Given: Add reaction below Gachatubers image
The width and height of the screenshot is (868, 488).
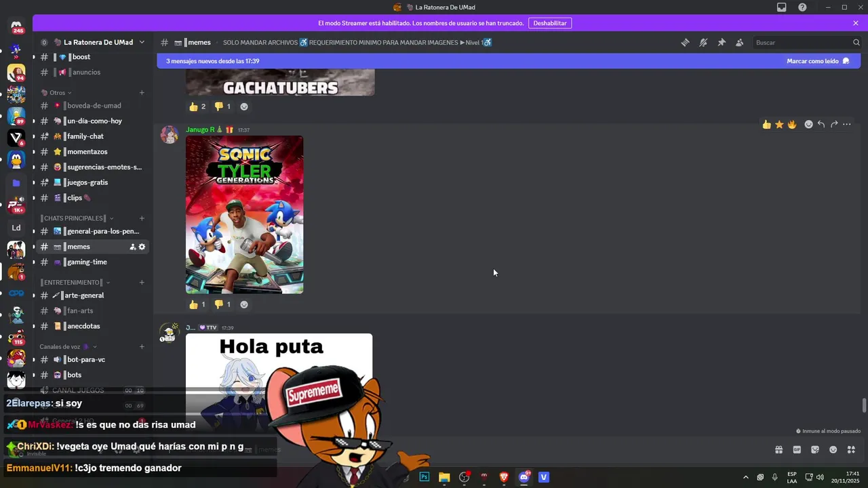Looking at the screenshot, I should point(244,106).
